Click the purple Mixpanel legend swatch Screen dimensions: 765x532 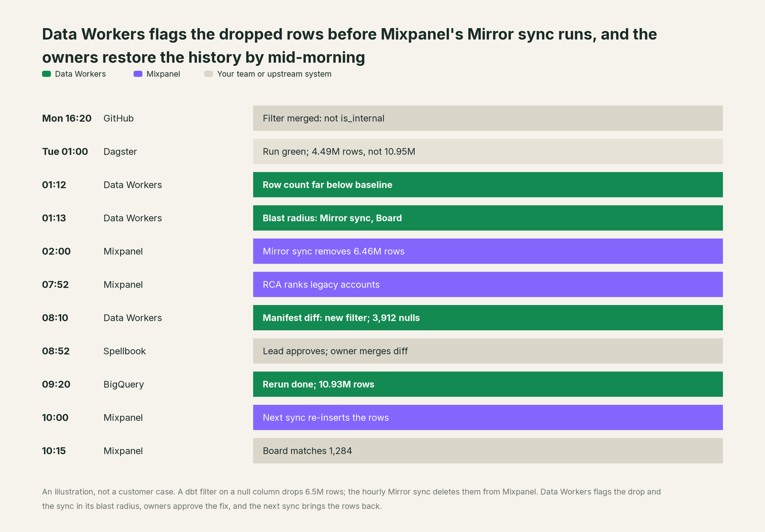point(138,74)
